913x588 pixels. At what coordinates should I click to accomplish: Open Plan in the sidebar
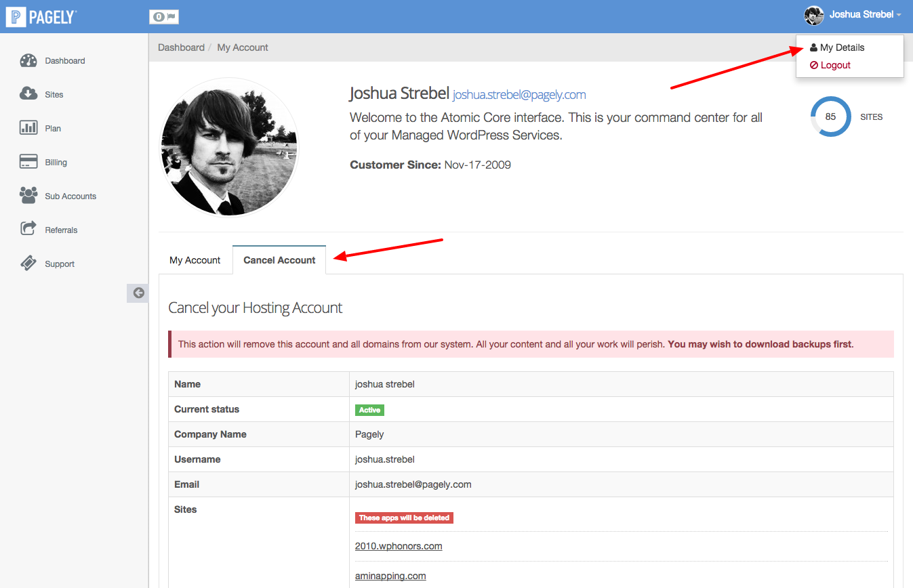click(x=53, y=128)
